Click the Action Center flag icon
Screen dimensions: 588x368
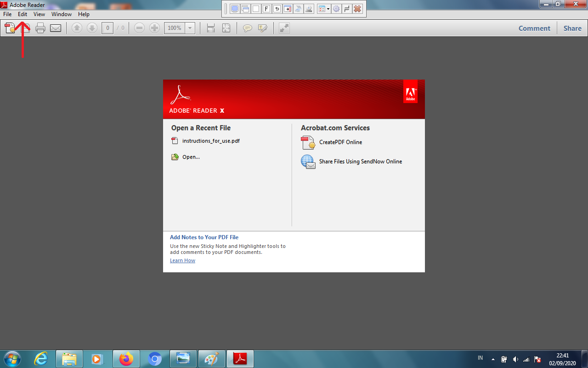point(537,359)
